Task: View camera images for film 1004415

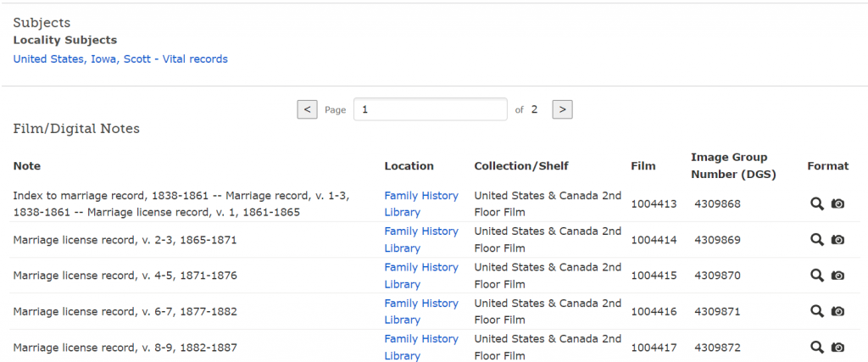Action: [837, 276]
